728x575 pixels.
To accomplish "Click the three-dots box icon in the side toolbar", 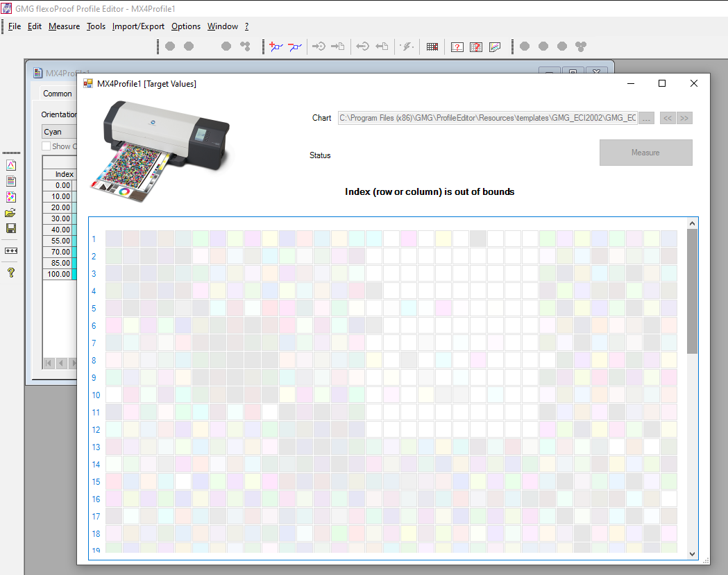I will click(11, 250).
